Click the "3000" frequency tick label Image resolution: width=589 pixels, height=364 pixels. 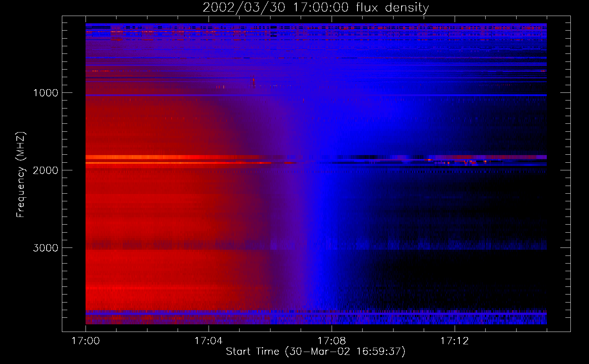[x=46, y=248]
